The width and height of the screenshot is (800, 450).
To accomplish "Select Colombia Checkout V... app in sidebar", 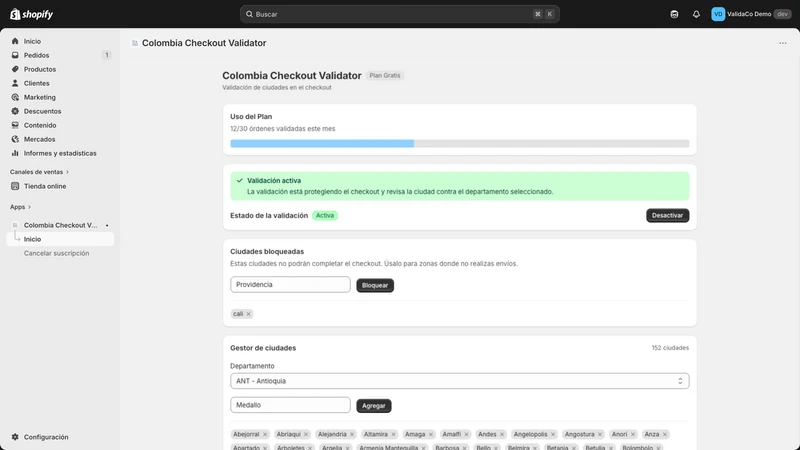I will click(60, 225).
